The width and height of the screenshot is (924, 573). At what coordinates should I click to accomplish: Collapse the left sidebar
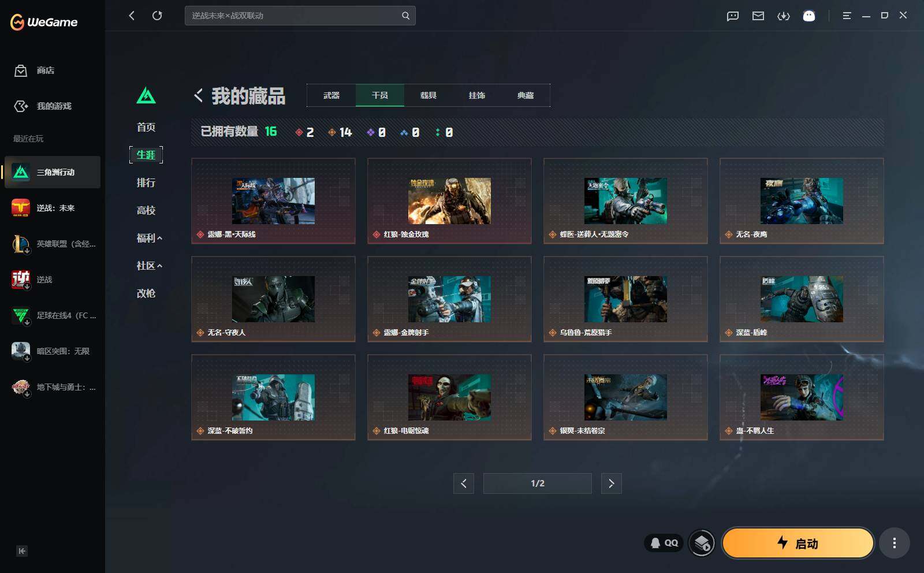pyautogui.click(x=22, y=551)
